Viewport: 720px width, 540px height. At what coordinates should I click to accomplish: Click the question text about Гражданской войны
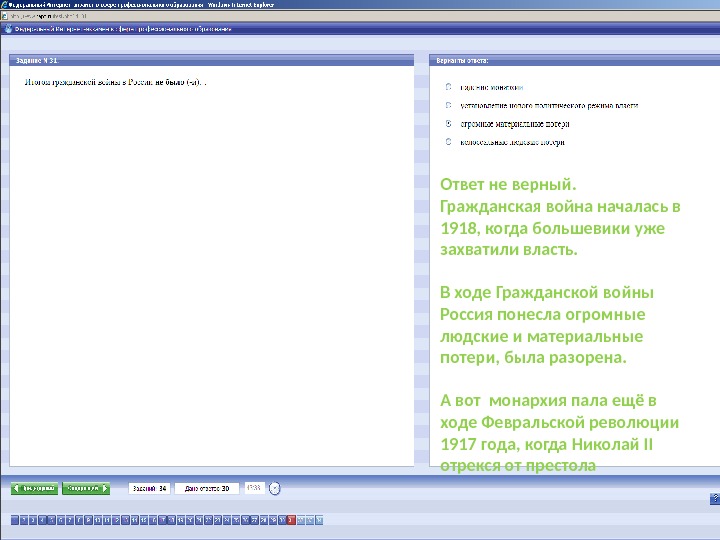click(x=115, y=82)
